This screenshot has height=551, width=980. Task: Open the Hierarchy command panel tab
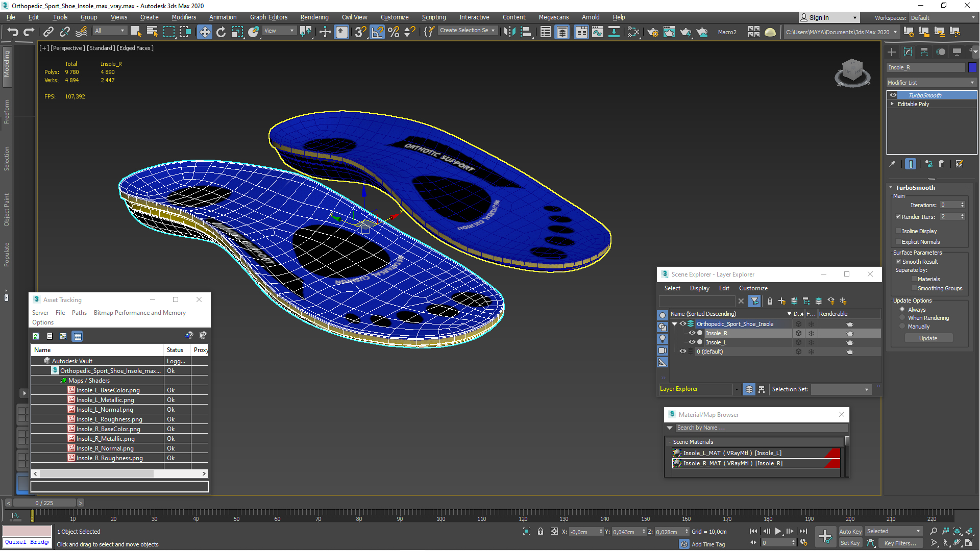(924, 52)
